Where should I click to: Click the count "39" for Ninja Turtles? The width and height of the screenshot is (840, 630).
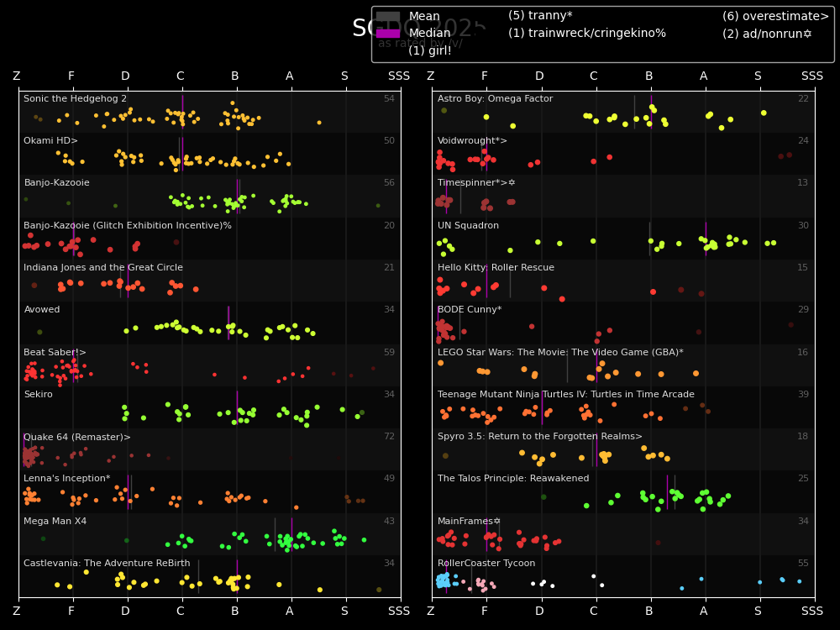tap(803, 394)
